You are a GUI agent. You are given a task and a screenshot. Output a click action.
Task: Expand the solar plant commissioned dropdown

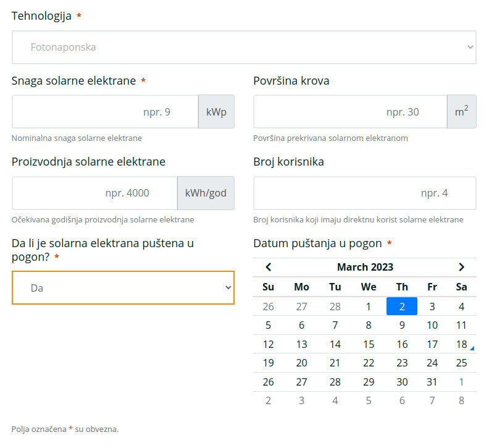click(123, 287)
